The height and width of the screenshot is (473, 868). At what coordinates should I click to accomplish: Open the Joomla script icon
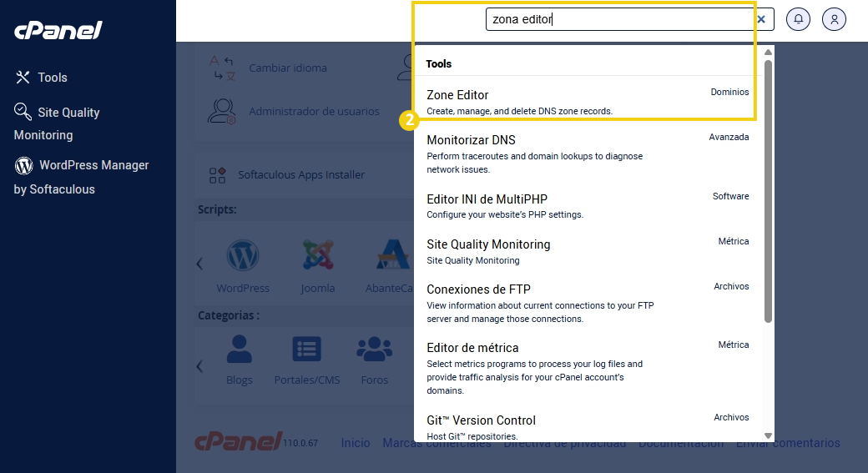coord(318,255)
